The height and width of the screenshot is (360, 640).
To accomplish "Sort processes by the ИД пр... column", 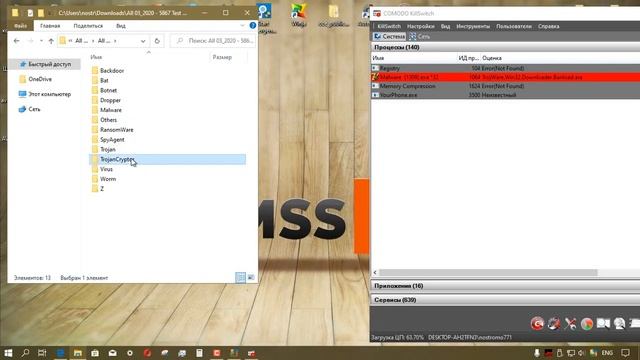I will (468, 58).
